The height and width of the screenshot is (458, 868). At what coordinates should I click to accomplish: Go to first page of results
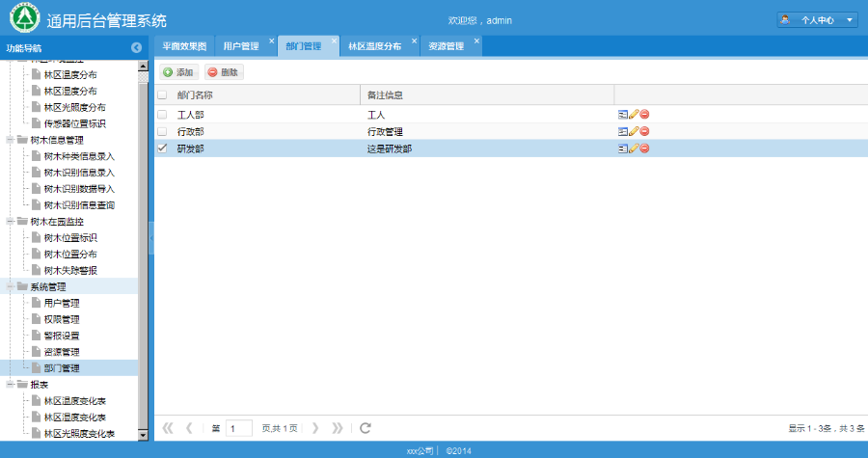coord(168,428)
